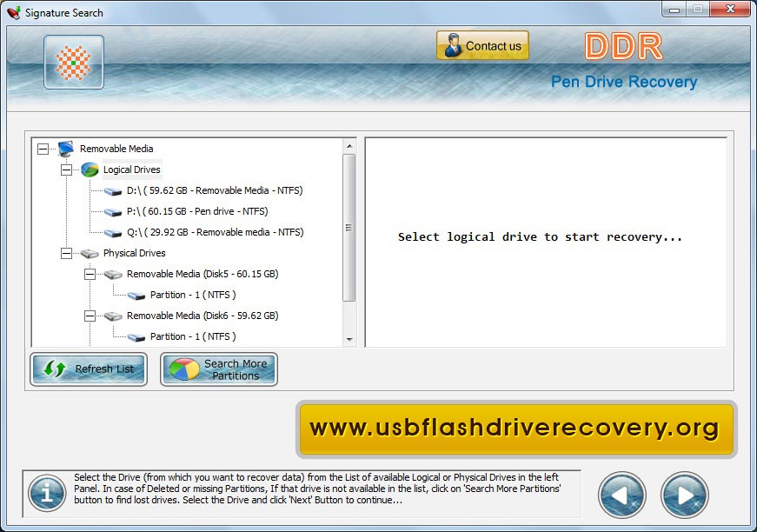Click the Pen Drive Recovery heading text
This screenshot has width=757, height=532.
[x=624, y=82]
